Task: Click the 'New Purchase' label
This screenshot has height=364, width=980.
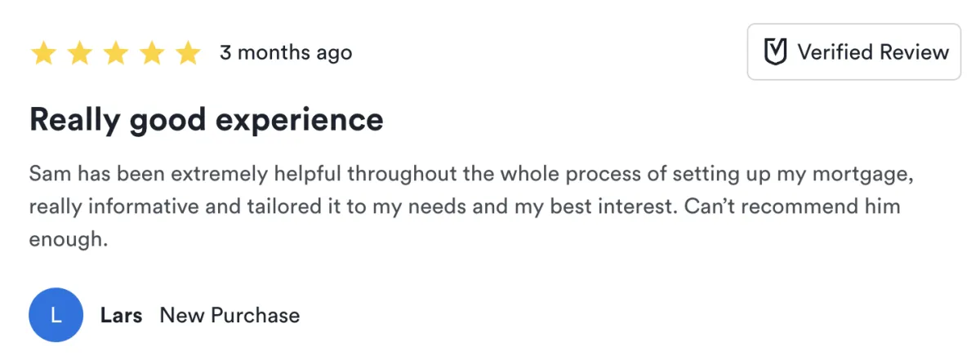Action: [x=229, y=315]
